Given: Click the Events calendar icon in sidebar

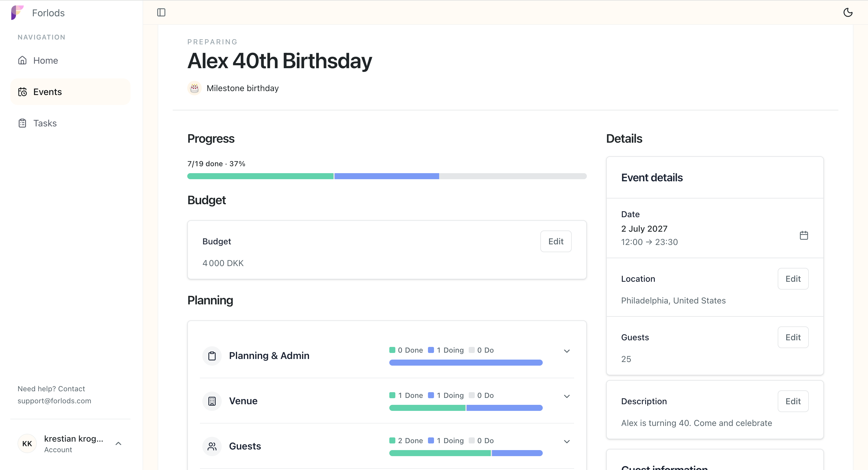Looking at the screenshot, I should click(22, 92).
